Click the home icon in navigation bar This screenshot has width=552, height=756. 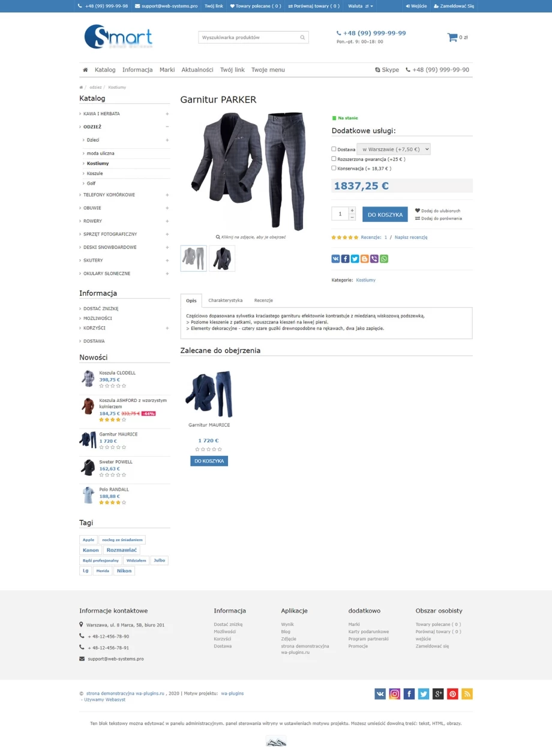[85, 70]
